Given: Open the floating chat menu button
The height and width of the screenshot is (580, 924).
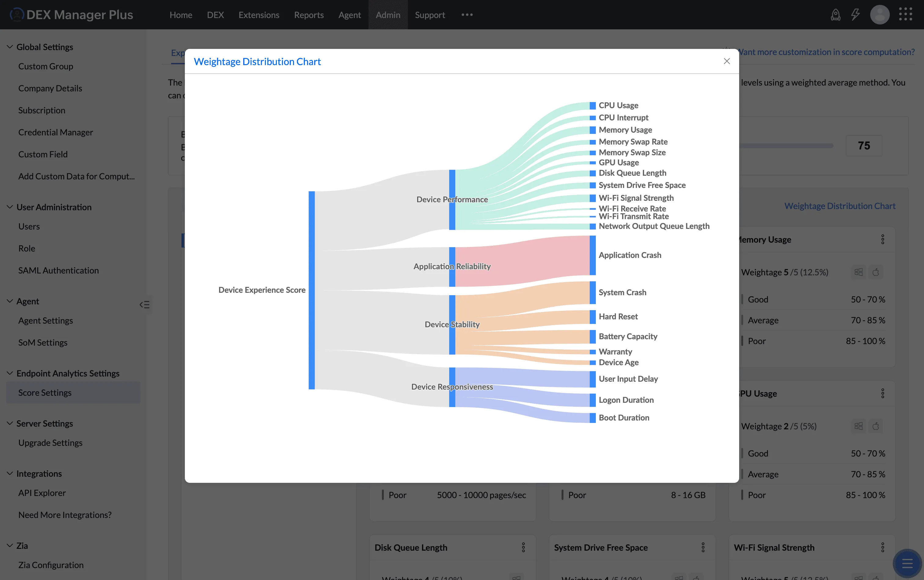Looking at the screenshot, I should coord(907,563).
